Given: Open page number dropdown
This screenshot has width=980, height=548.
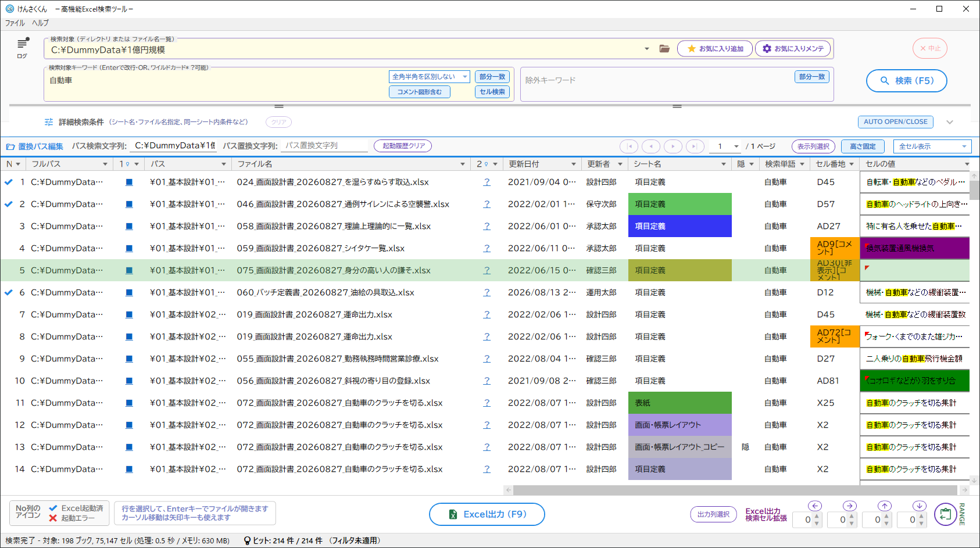Looking at the screenshot, I should tap(736, 146).
